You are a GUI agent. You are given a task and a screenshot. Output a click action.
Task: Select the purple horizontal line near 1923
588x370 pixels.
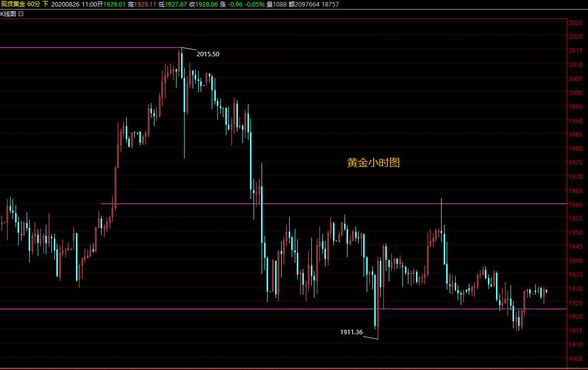coord(283,309)
